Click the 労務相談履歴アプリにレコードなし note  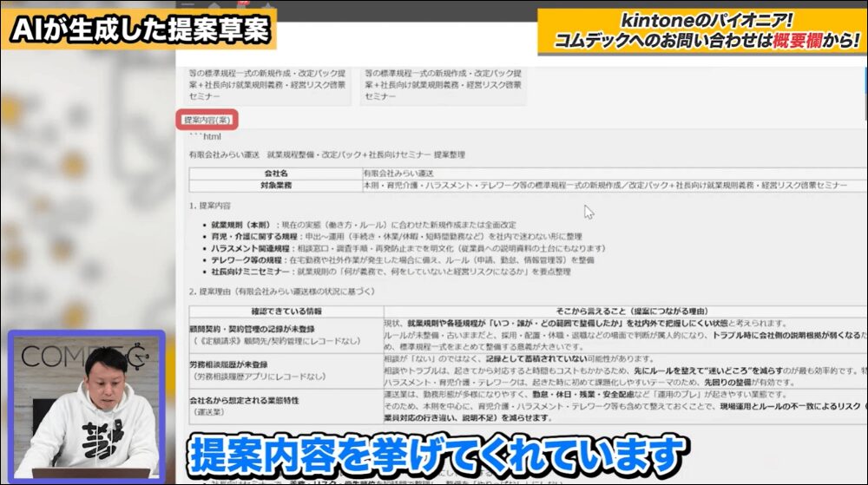(x=258, y=377)
